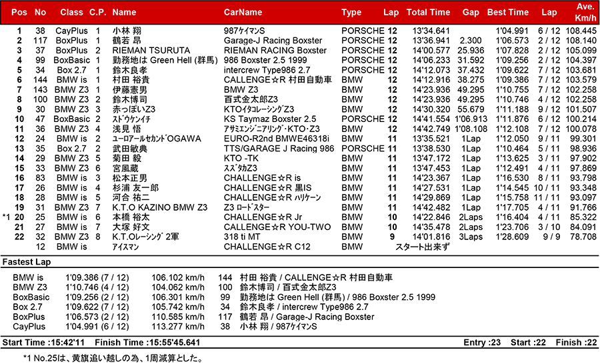The width and height of the screenshot is (600, 364).
Task: Click the Start Time :15:42'11 text
Action: [x=43, y=343]
